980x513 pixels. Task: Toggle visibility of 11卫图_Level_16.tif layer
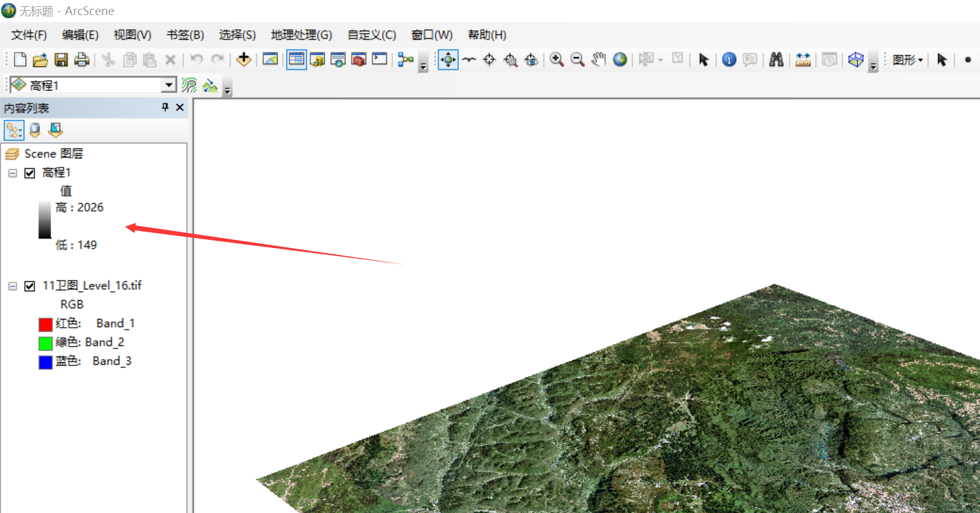[29, 285]
